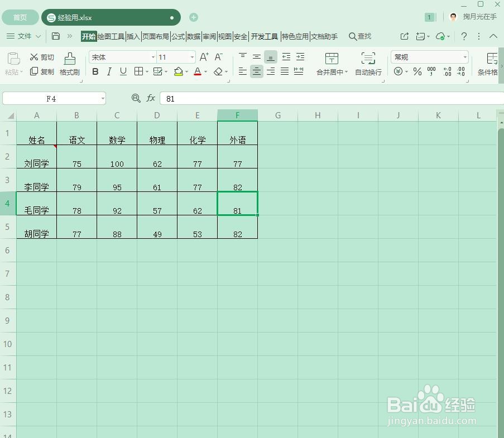Click the currency format icon

pyautogui.click(x=399, y=71)
